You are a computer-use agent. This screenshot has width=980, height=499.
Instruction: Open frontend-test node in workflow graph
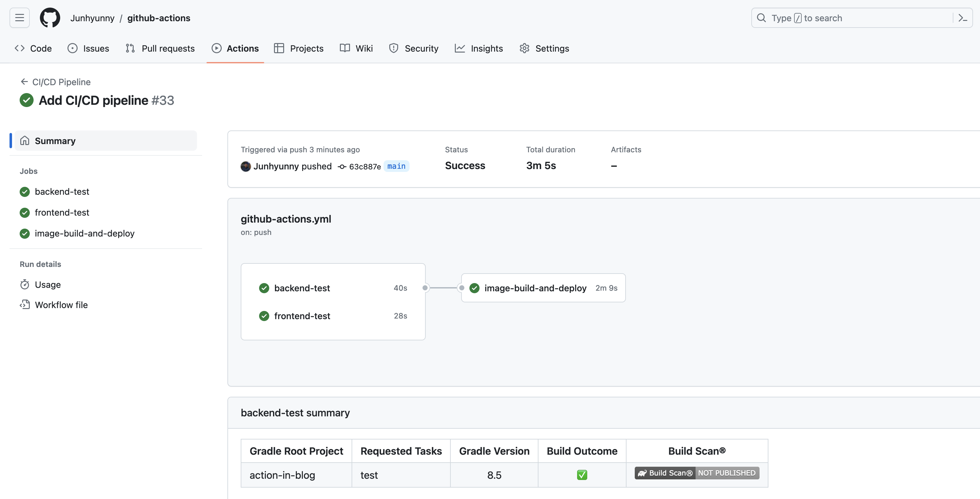(x=302, y=316)
